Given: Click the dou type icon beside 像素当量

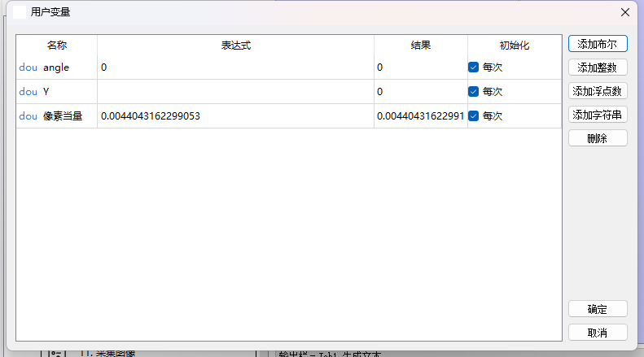Looking at the screenshot, I should [28, 116].
